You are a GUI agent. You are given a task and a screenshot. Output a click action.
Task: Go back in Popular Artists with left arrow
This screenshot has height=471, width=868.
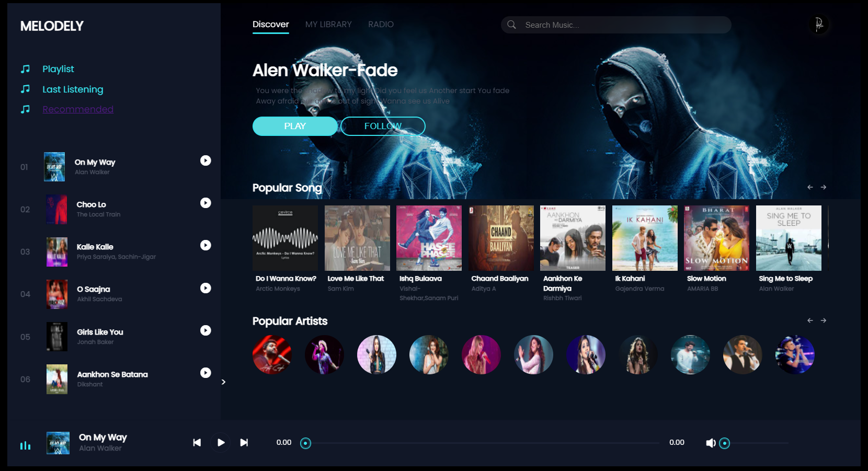point(810,320)
